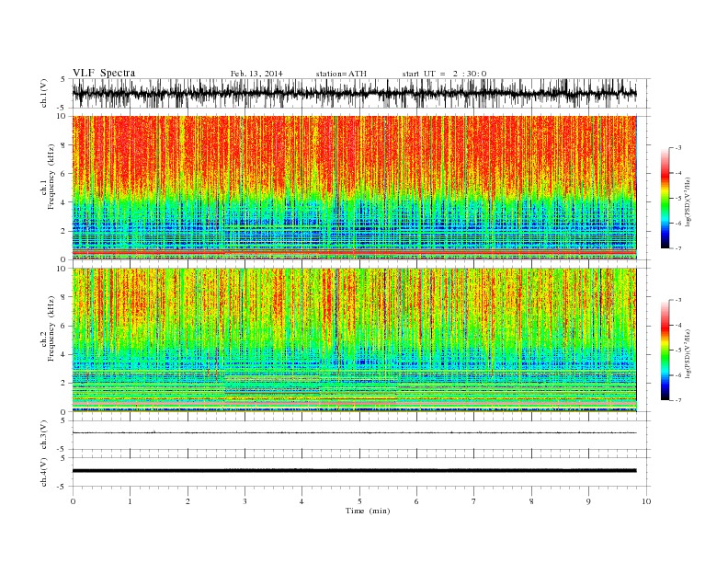The height and width of the screenshot is (563, 728).
Task: Click the ch.1 voltage waveform trace
Action: point(354,94)
